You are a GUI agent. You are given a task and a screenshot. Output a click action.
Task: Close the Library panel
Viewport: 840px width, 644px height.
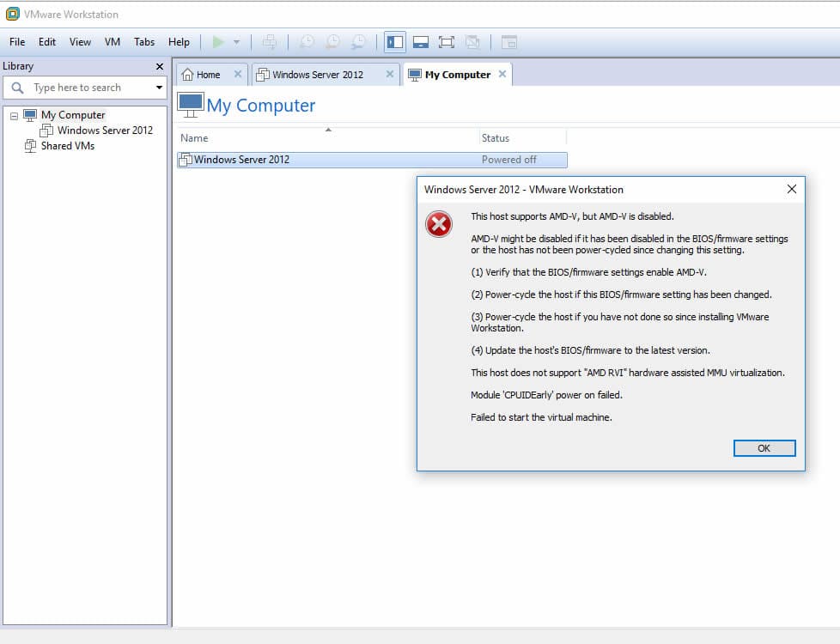160,66
